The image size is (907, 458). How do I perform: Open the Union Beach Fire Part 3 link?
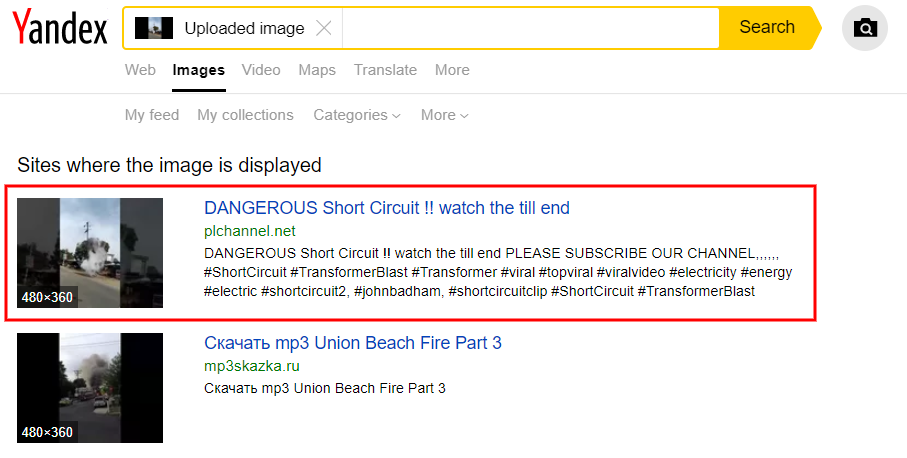click(x=353, y=343)
